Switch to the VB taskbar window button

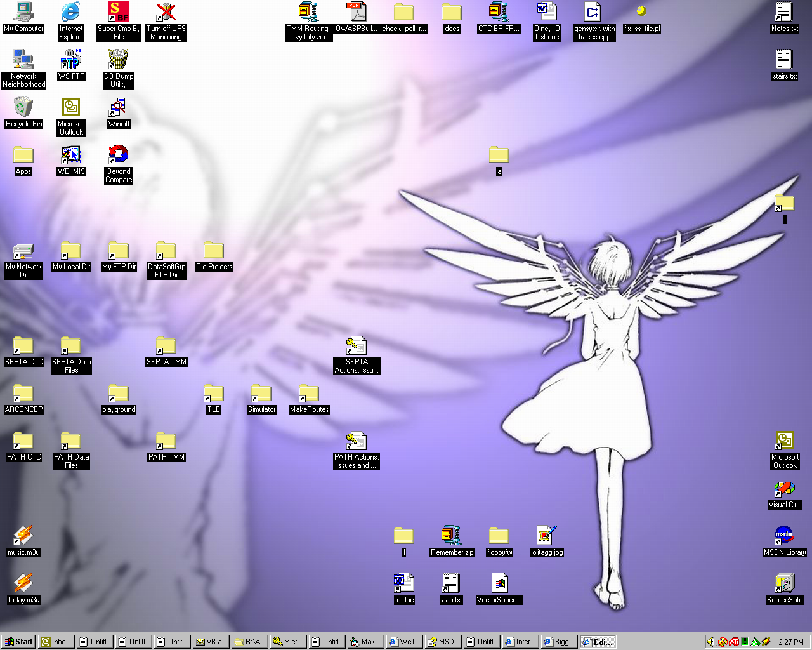(x=211, y=642)
